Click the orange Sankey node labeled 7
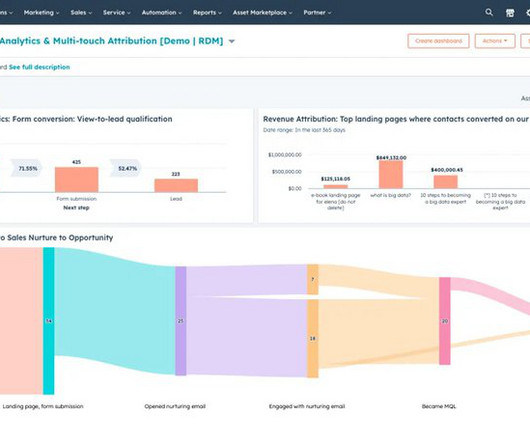 point(313,279)
